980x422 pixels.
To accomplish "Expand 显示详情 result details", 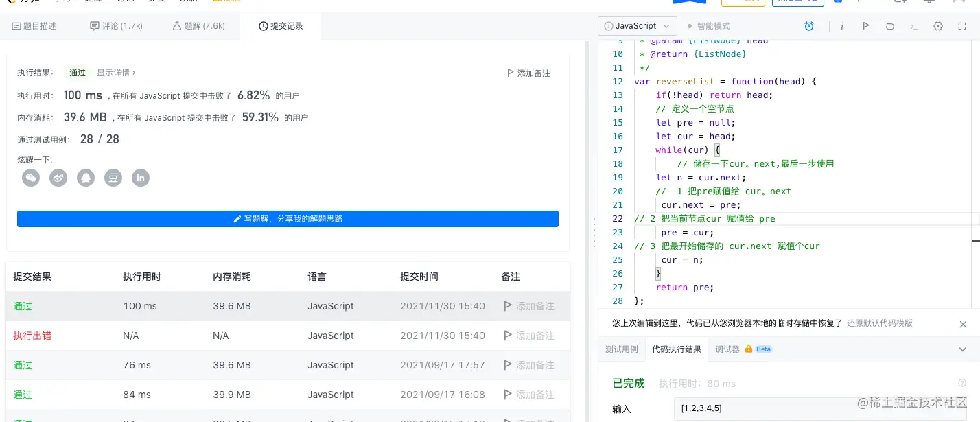I will click(x=116, y=73).
